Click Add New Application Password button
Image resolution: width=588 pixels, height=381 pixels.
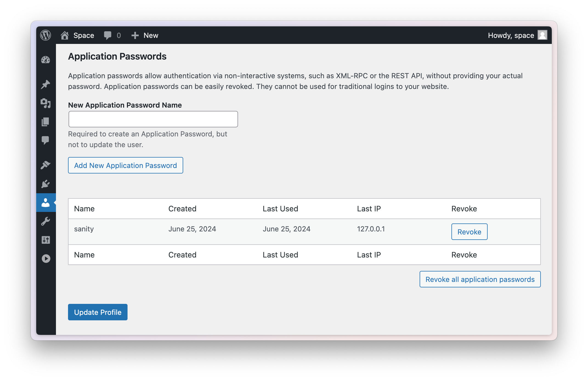coord(126,165)
